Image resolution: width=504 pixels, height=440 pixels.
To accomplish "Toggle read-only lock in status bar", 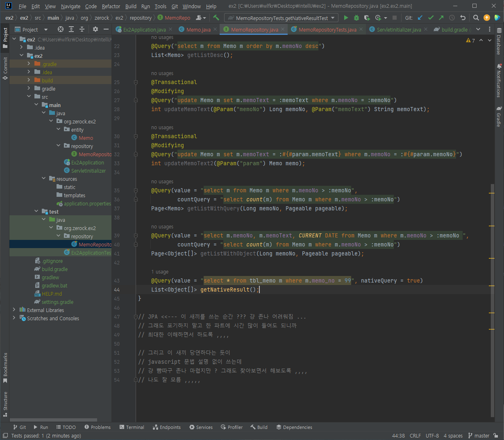I will 496,436.
